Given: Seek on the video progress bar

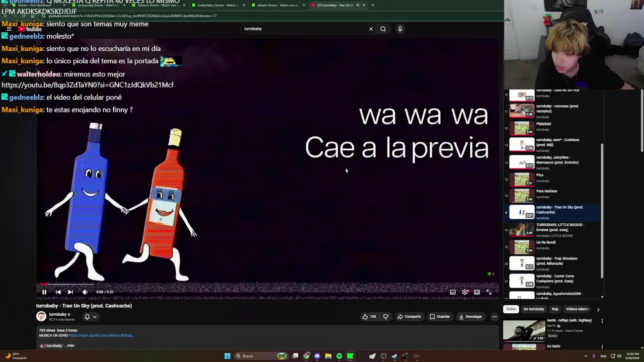Looking at the screenshot, I should click(267, 285).
